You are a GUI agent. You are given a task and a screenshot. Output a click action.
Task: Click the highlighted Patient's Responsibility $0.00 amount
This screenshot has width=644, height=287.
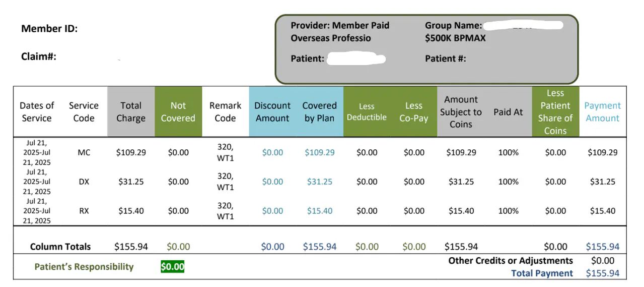[x=172, y=267]
